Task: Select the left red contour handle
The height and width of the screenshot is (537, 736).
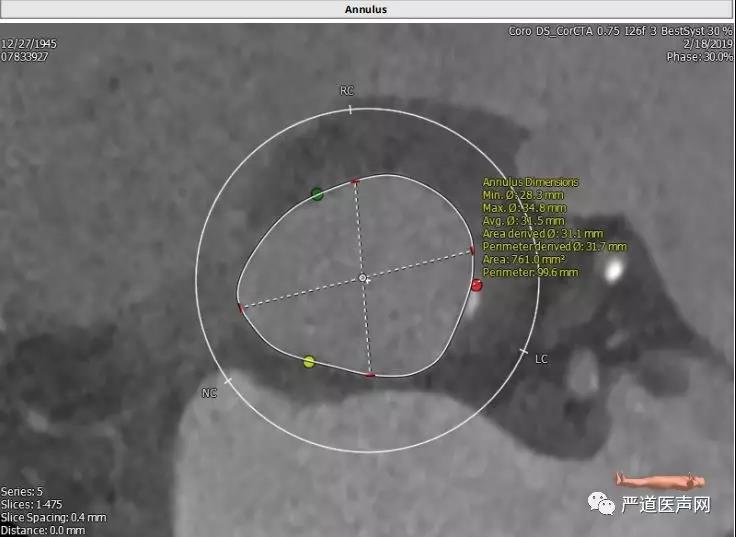Action: (x=241, y=308)
